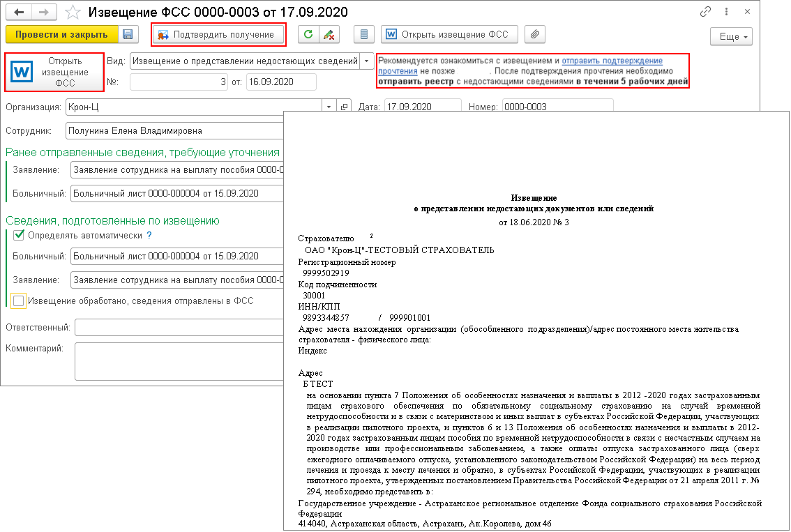
Task: Click registration number 9999502919 in document
Action: (x=326, y=273)
